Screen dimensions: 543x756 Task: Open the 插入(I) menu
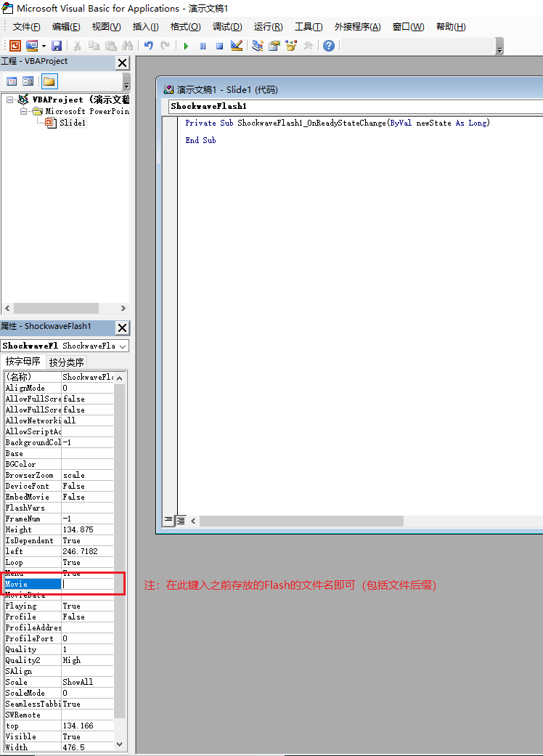pos(145,27)
